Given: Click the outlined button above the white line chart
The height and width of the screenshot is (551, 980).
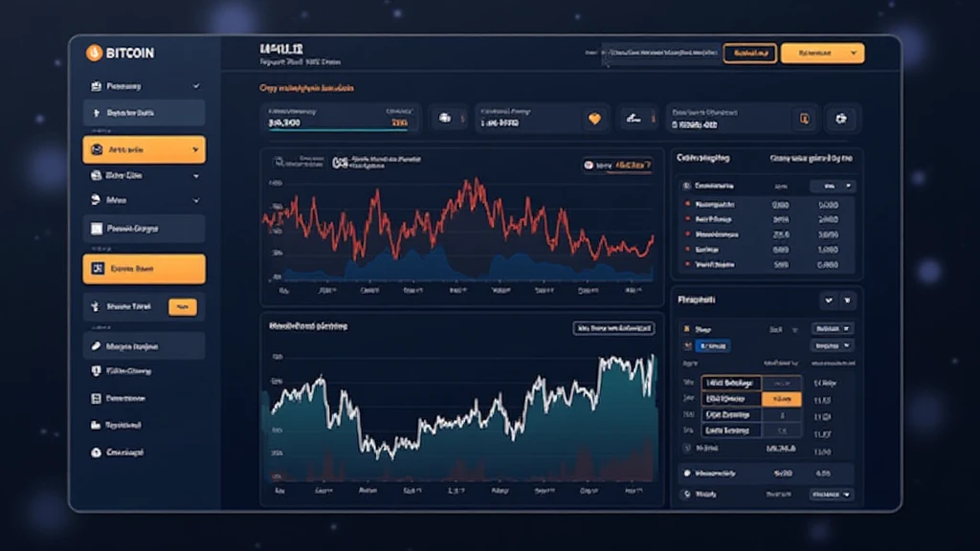Looking at the screenshot, I should point(613,328).
